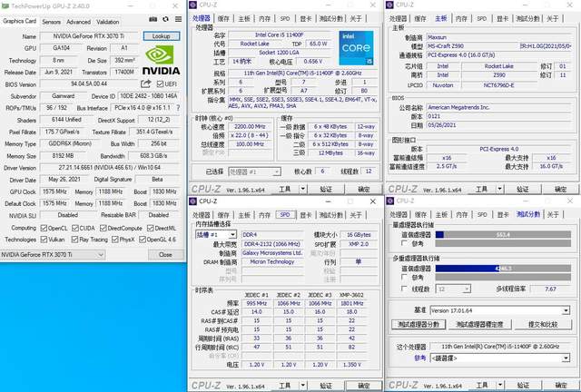Expand tools arrow in the mainboard window
This screenshot has width=581, height=392.
[x=500, y=189]
